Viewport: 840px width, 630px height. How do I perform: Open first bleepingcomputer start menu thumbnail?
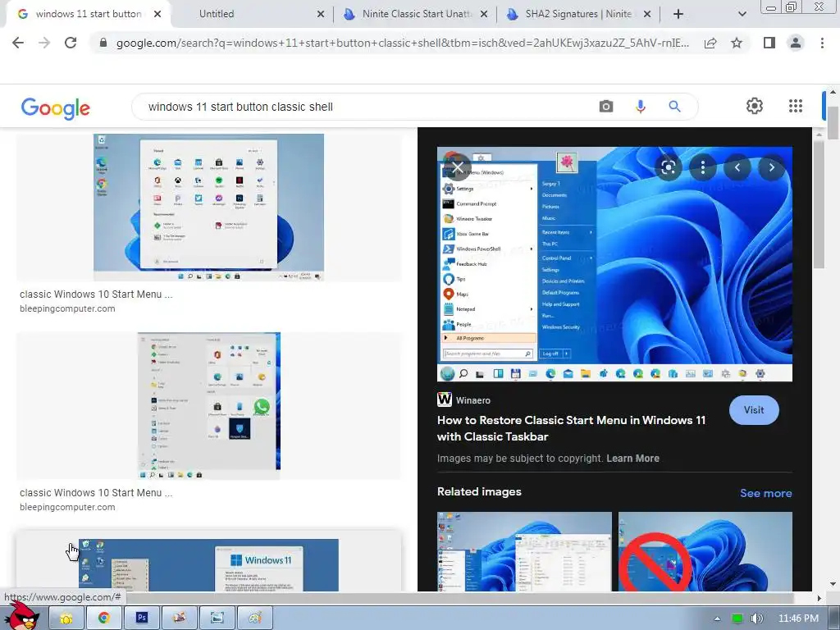pos(208,208)
